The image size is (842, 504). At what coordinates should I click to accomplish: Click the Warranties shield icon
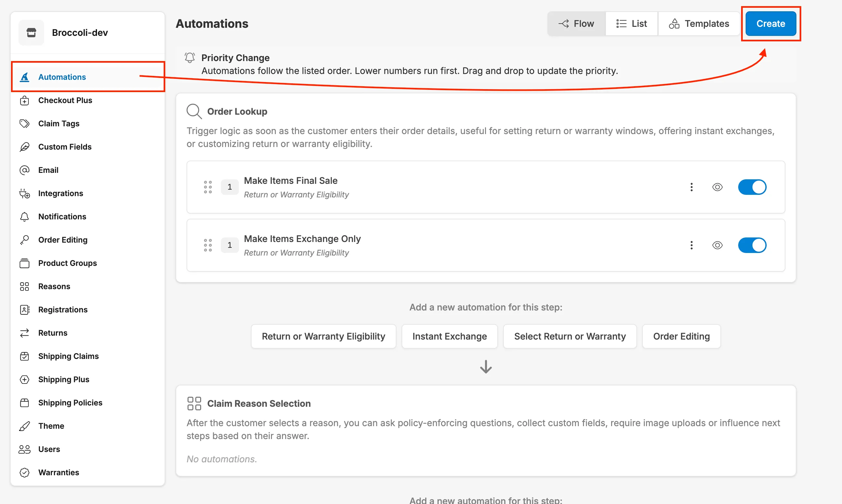24,472
